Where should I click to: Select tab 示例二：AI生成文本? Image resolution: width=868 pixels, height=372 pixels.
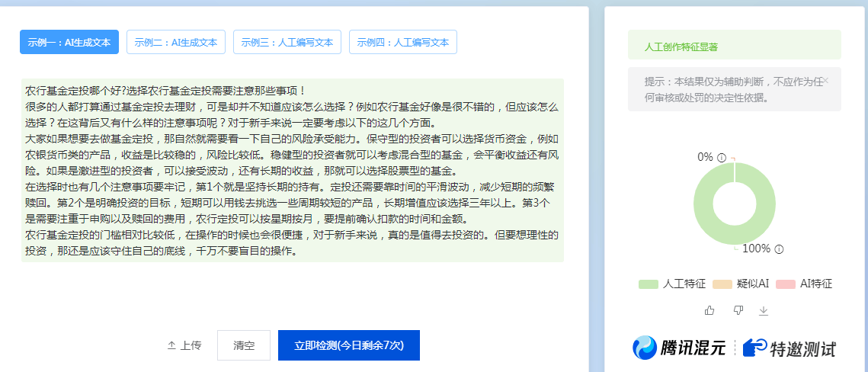point(176,42)
